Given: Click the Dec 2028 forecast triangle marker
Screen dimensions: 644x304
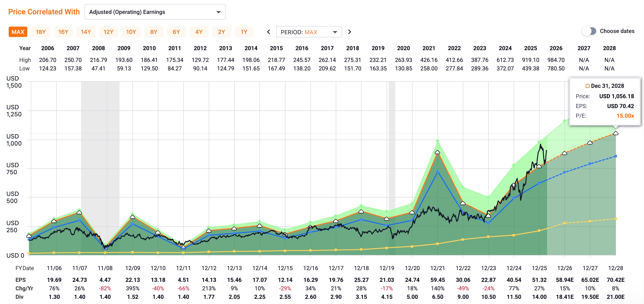Looking at the screenshot, I should (616, 133).
